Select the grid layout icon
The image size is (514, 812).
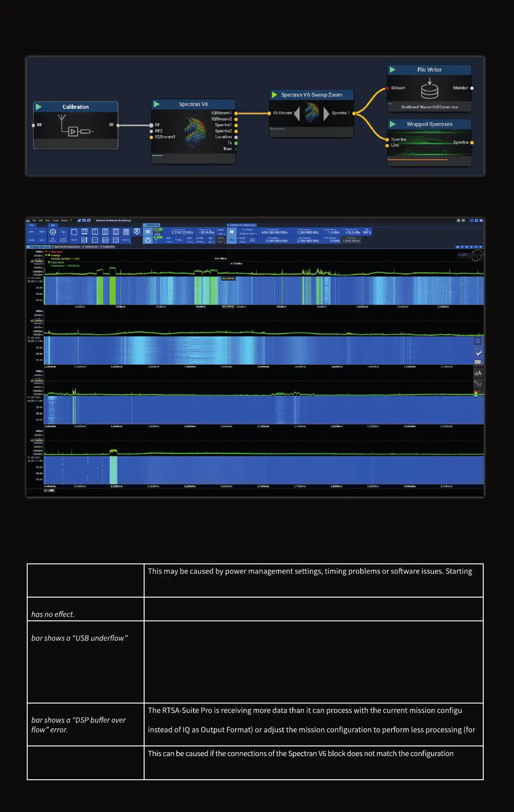click(x=126, y=232)
